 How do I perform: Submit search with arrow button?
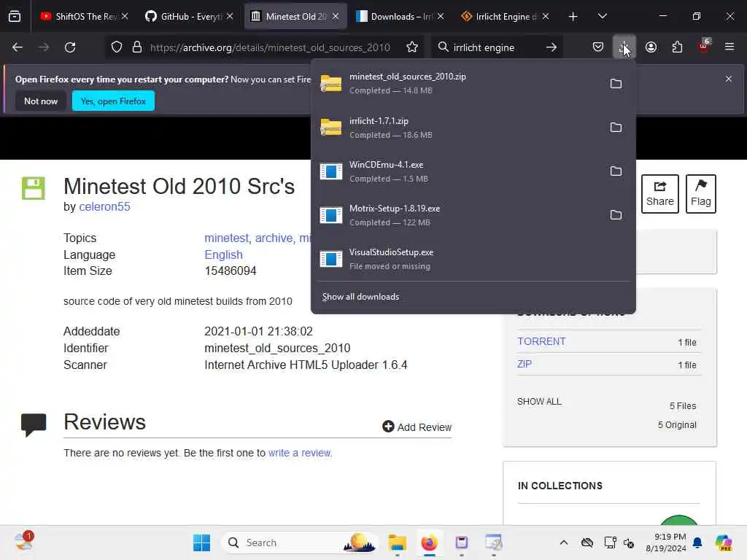551,47
